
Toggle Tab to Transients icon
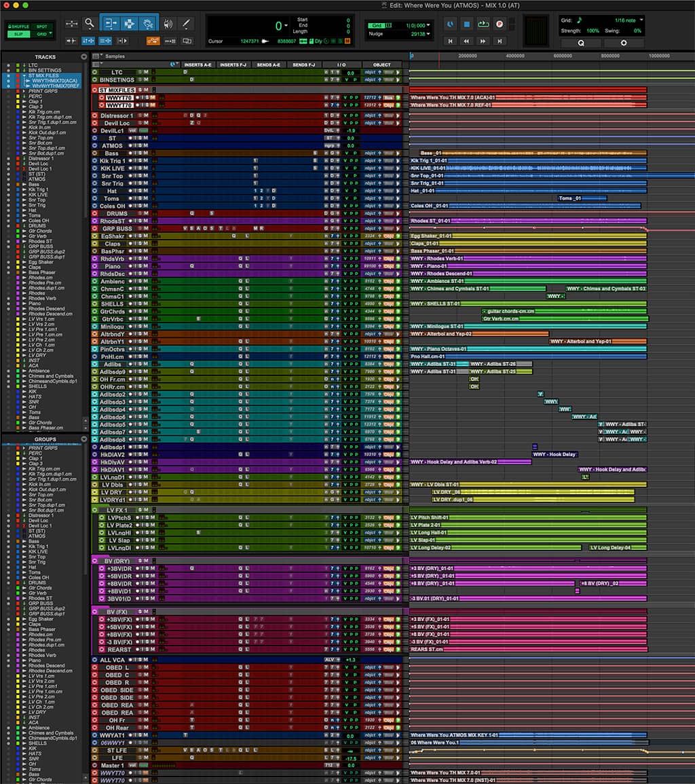point(71,41)
